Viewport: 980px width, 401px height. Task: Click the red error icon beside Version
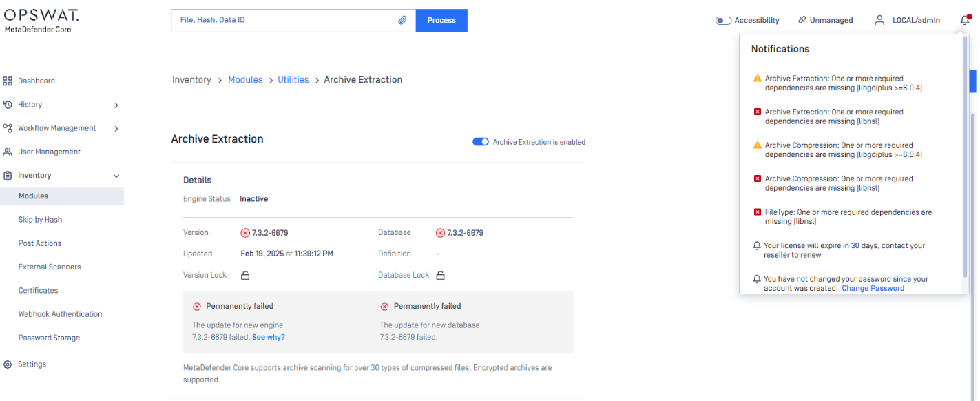(245, 233)
